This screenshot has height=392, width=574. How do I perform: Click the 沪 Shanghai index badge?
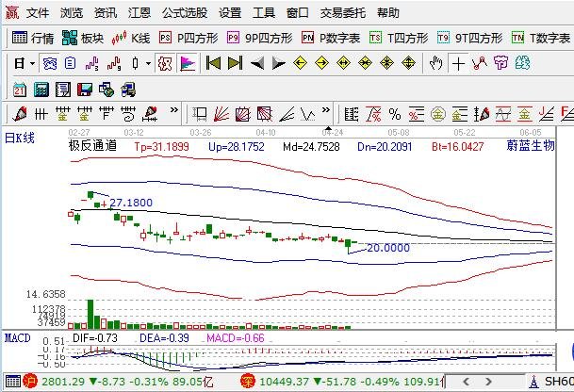click(x=30, y=382)
